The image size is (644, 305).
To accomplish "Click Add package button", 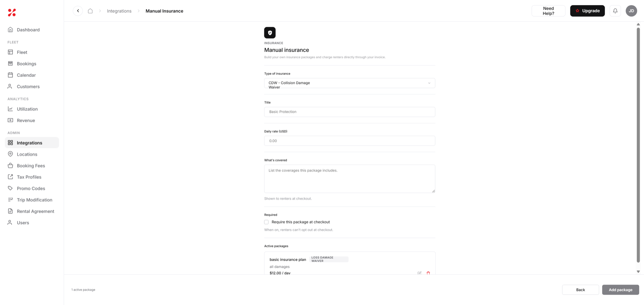I will point(620,290).
